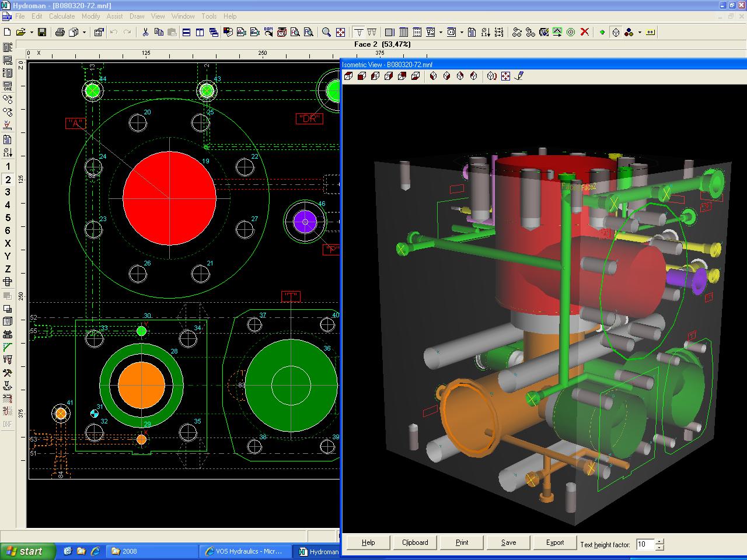Click the pencil icon in Isometric View
747x560 pixels.
(x=519, y=76)
